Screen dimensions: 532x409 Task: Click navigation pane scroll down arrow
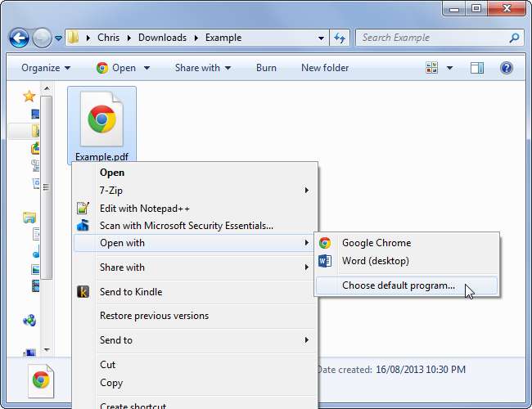coord(47,349)
